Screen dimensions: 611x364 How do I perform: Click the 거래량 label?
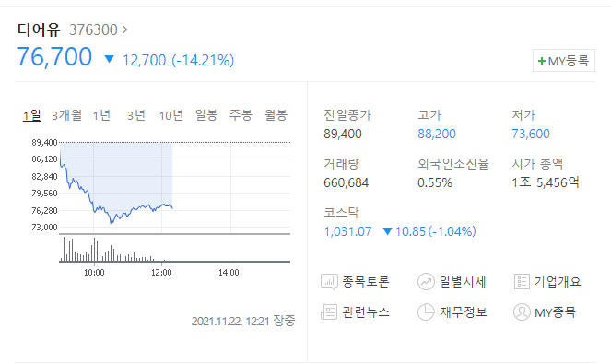[341, 164]
